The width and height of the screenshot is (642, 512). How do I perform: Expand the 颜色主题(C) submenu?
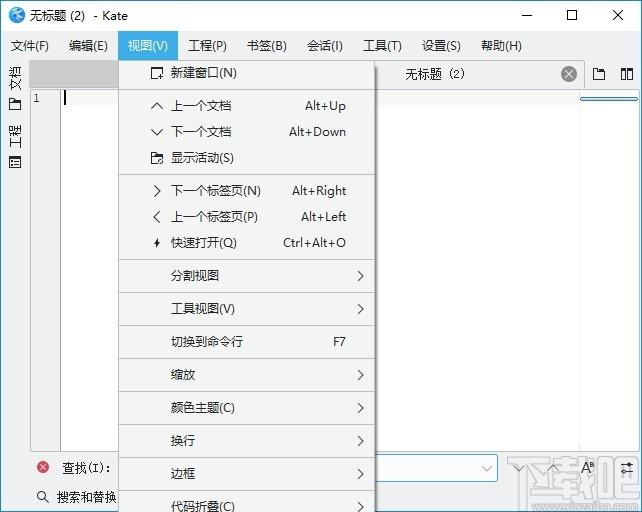point(246,408)
